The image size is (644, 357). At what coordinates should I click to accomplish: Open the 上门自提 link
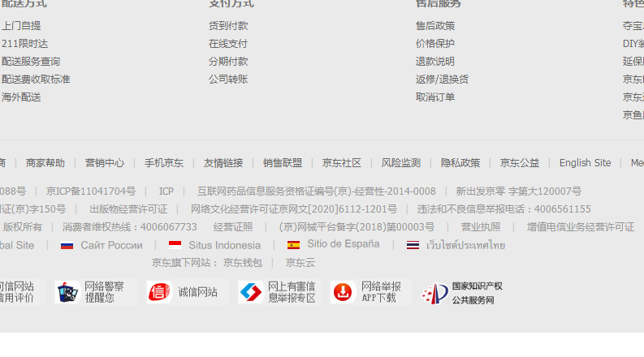point(21,26)
